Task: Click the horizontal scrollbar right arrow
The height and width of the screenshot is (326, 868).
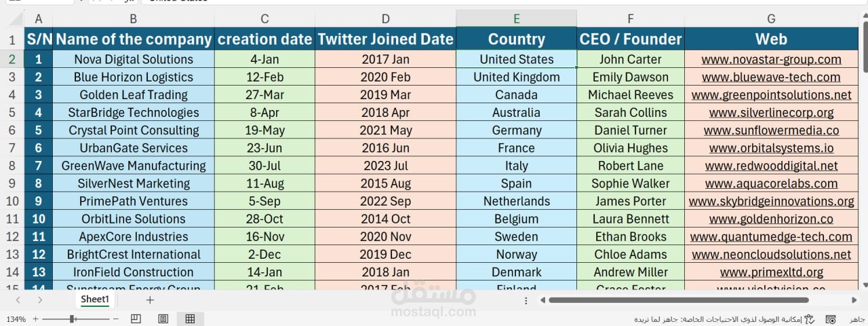Action: (x=854, y=300)
